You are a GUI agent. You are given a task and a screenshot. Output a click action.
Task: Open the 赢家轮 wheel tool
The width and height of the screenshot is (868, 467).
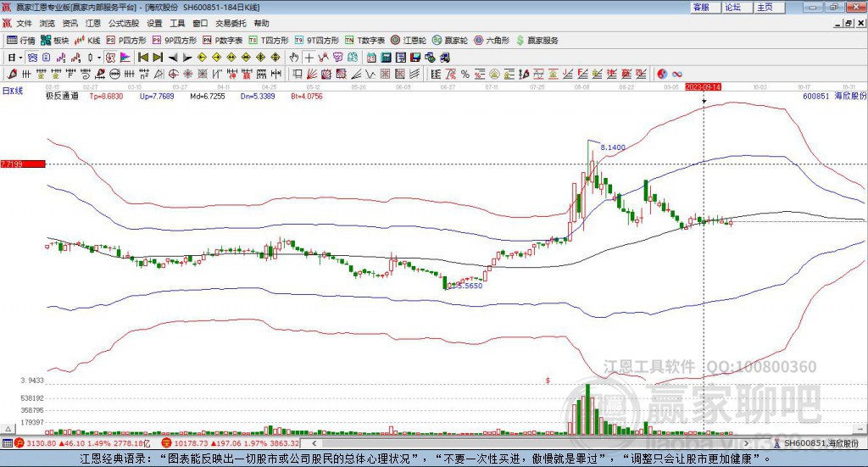pos(450,41)
